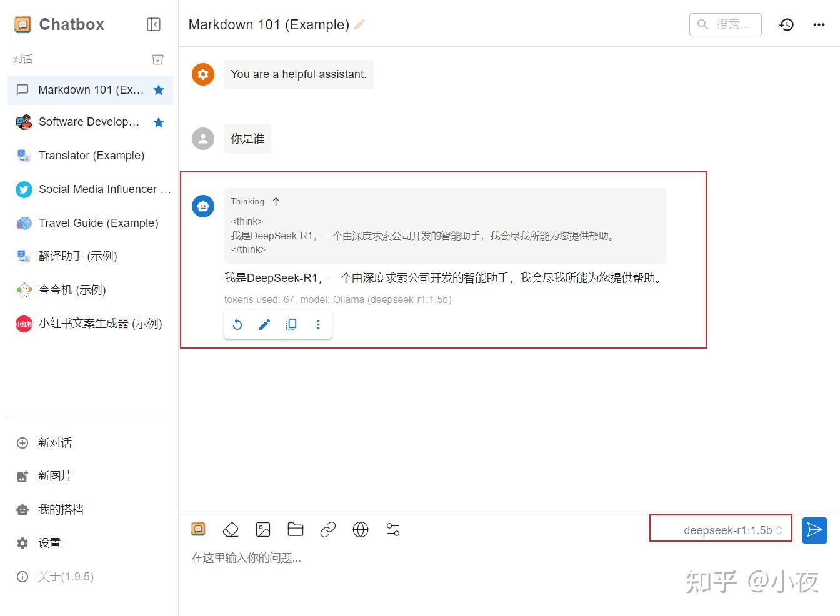The image size is (840, 616).
Task: Clear context with eraser icon
Action: pos(231,530)
